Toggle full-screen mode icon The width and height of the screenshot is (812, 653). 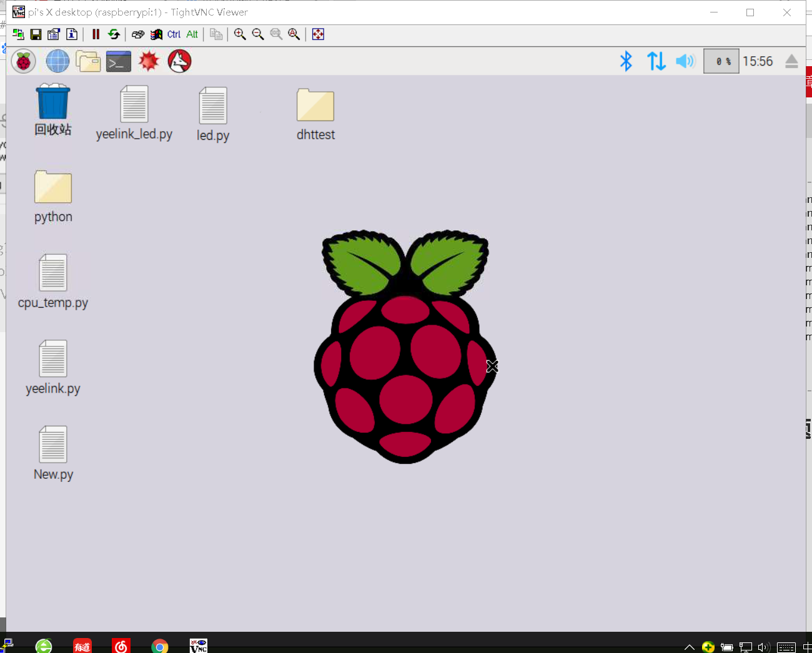click(318, 34)
